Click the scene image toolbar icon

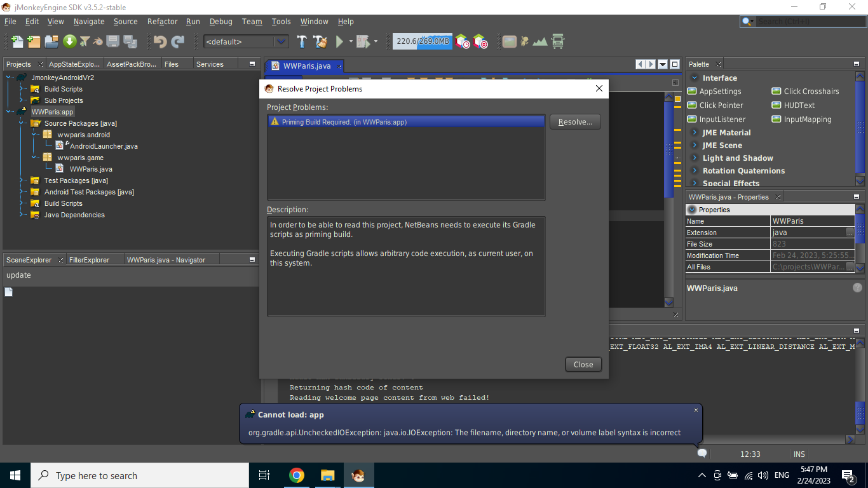[509, 42]
